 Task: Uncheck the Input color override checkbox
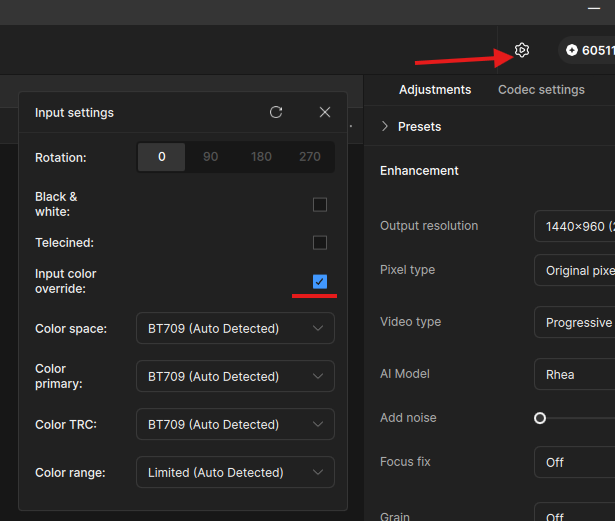[320, 282]
